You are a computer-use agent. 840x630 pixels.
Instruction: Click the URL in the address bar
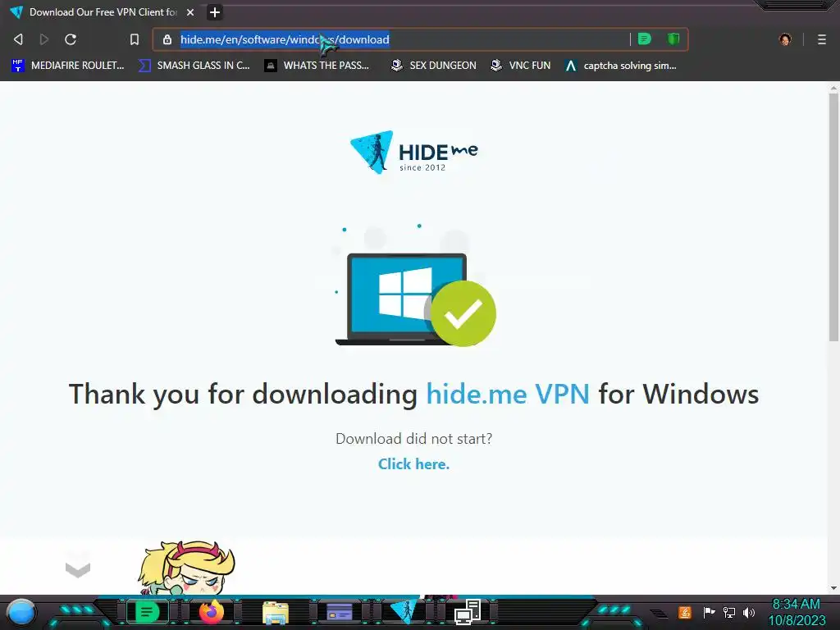pyautogui.click(x=285, y=39)
